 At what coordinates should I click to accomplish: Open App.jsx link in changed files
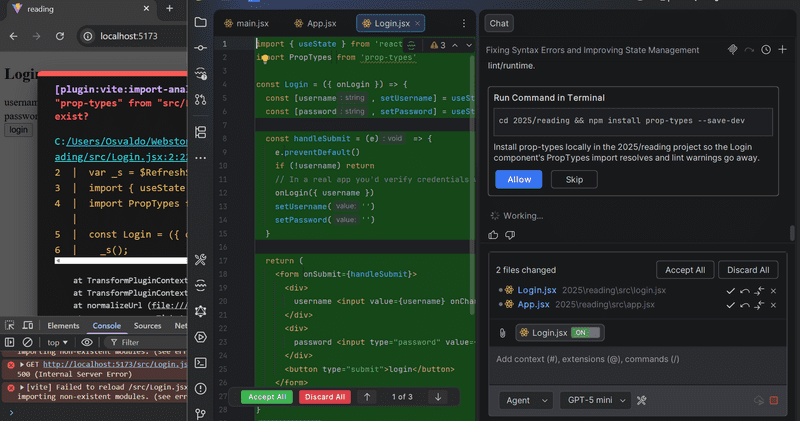coord(533,305)
